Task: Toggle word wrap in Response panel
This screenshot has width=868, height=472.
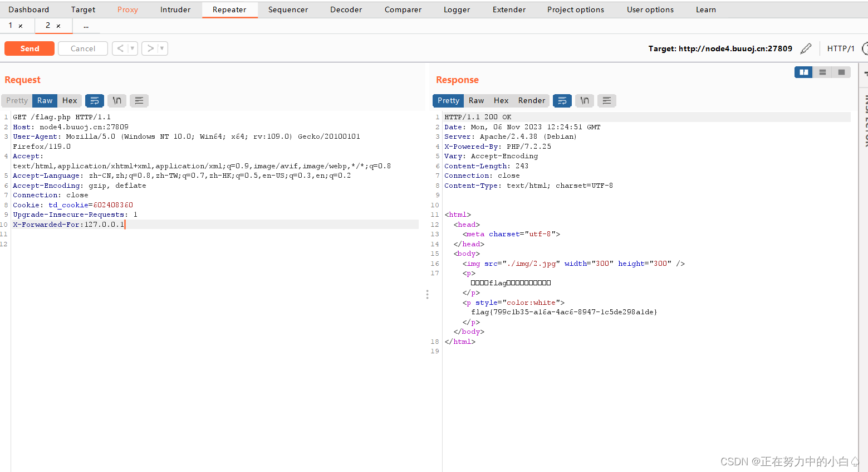Action: coord(562,100)
